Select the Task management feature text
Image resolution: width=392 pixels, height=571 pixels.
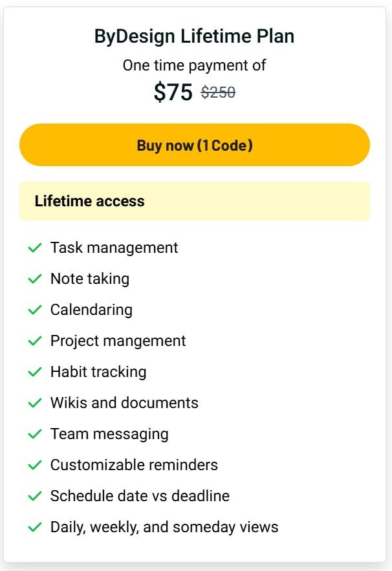pos(114,248)
